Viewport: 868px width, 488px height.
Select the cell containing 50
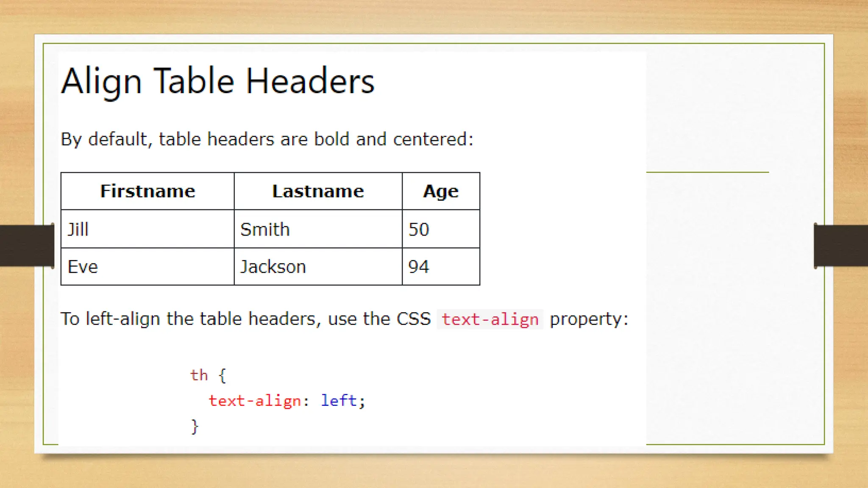pyautogui.click(x=419, y=229)
